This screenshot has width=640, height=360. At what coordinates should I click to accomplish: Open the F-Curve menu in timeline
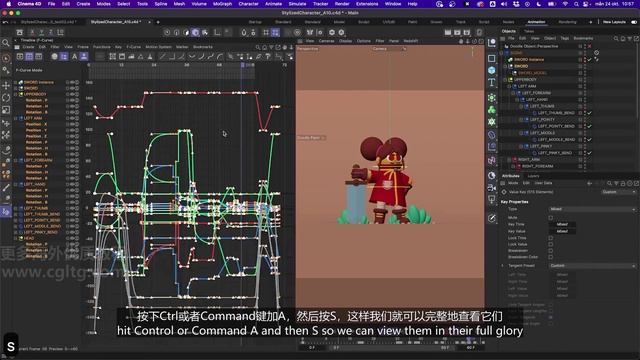coord(133,47)
